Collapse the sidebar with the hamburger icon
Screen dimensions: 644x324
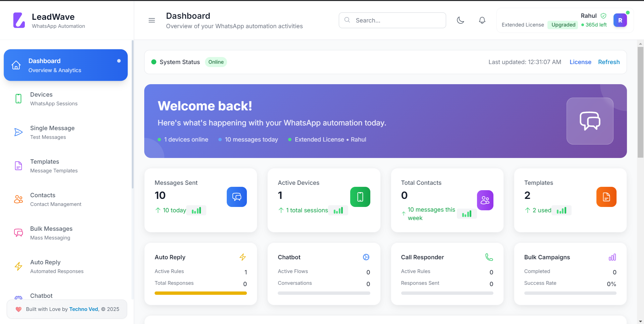152,20
